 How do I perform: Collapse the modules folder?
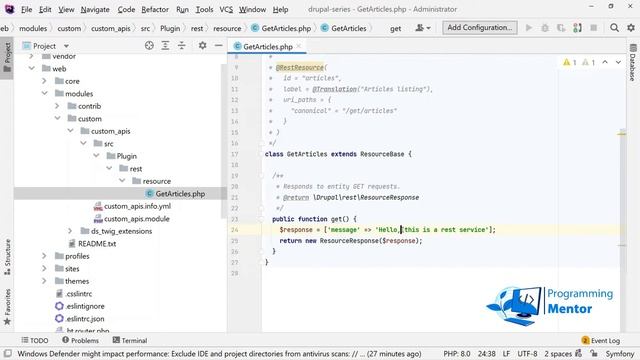[x=44, y=93]
